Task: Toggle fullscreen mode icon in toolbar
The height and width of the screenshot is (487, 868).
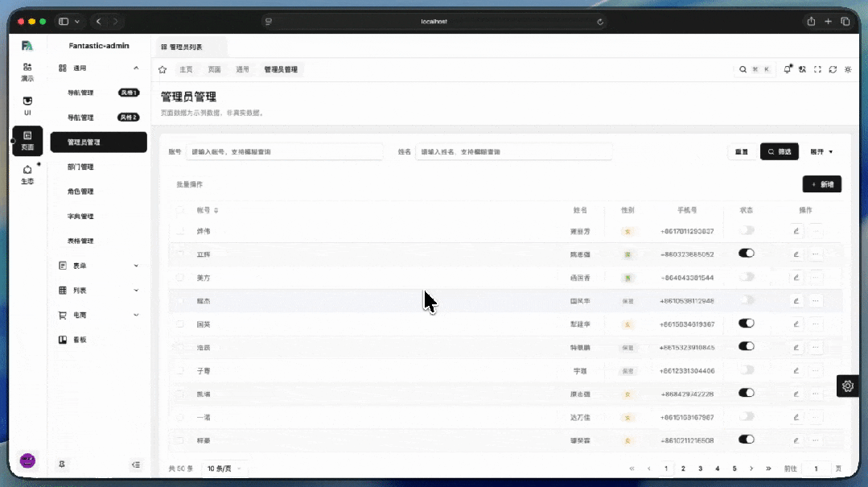Action: pos(817,69)
